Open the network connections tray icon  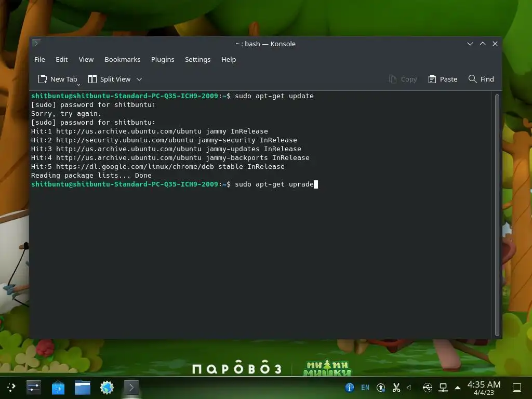(443, 388)
